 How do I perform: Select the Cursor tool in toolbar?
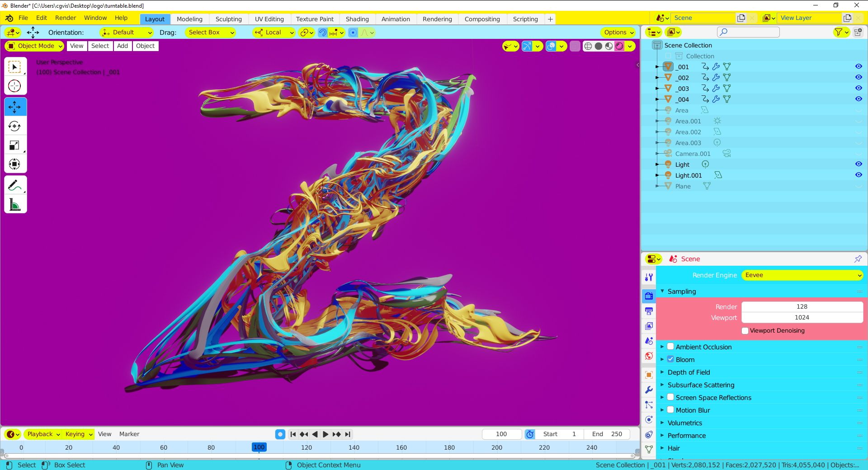point(14,86)
